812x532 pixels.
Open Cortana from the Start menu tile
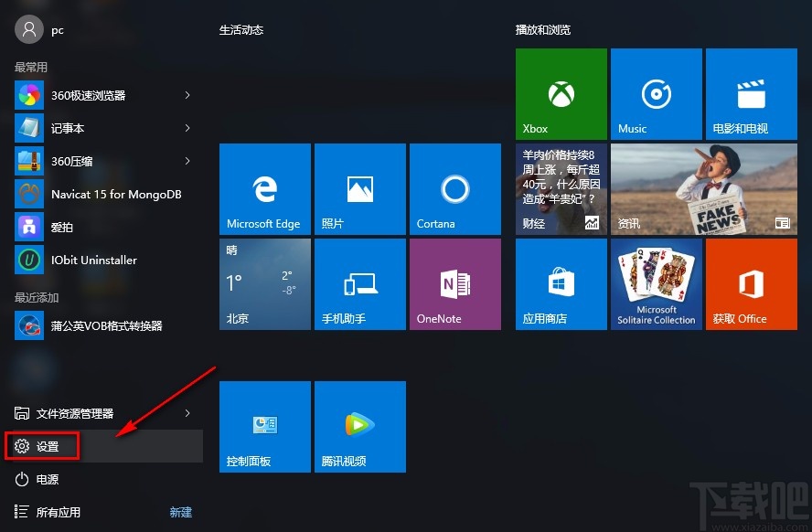454,188
